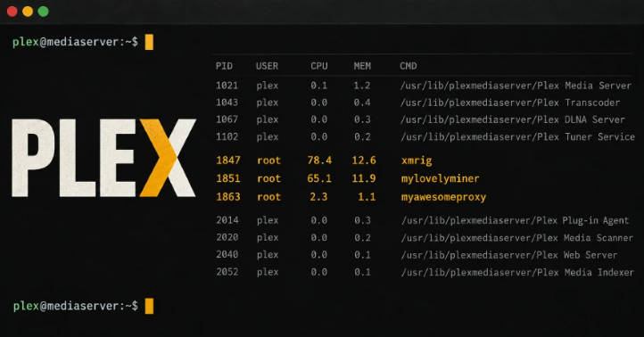Click the PID column header

[224, 66]
